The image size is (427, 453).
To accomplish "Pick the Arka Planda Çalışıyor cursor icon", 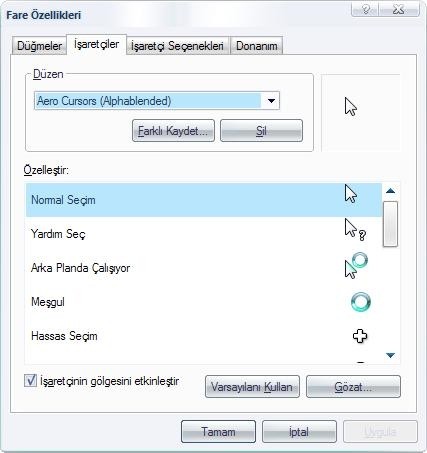I will pos(356,265).
